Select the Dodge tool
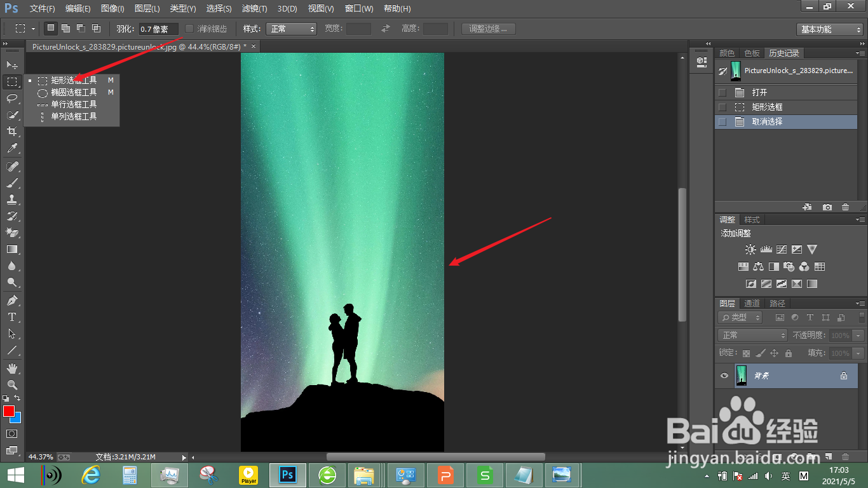Image resolution: width=868 pixels, height=488 pixels. pos(12,282)
